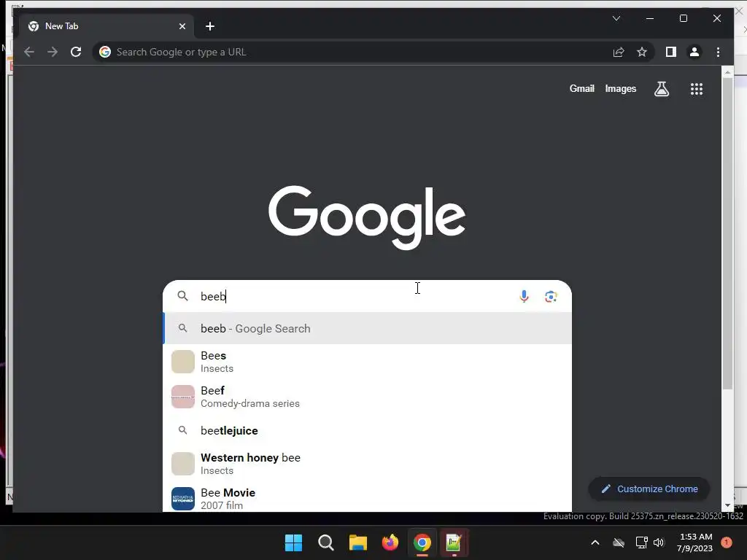Open the Images link

coord(620,88)
